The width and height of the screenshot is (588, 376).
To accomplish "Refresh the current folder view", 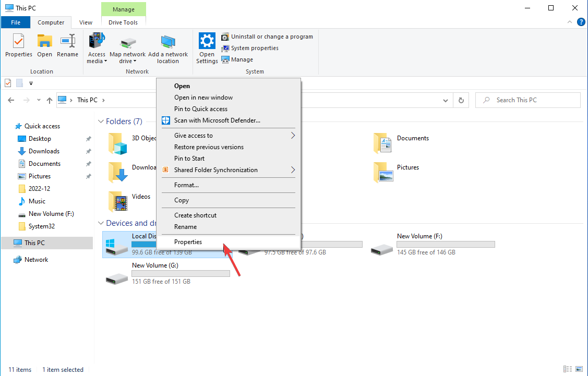I will click(x=461, y=100).
